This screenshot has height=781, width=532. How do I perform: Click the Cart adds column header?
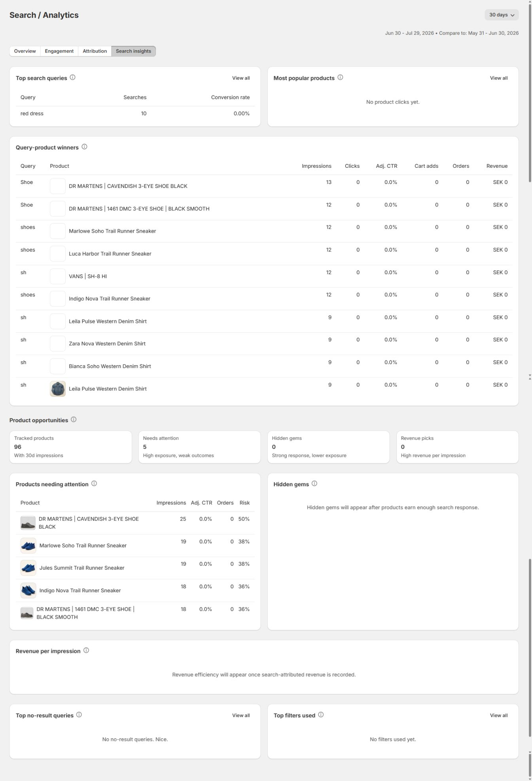426,166
